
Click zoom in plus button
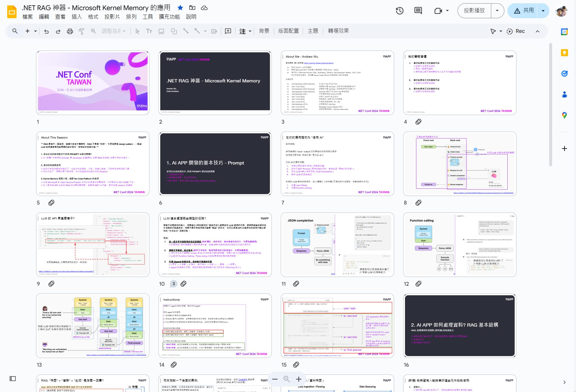point(299,379)
